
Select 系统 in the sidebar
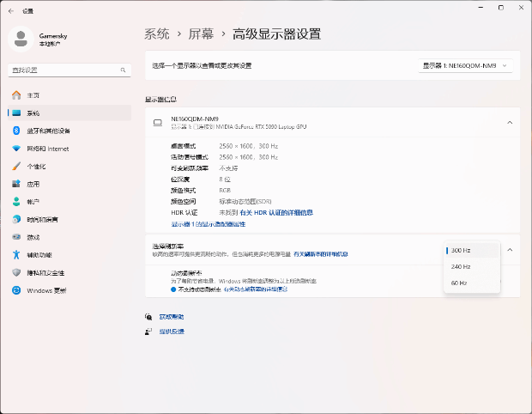click(x=70, y=113)
